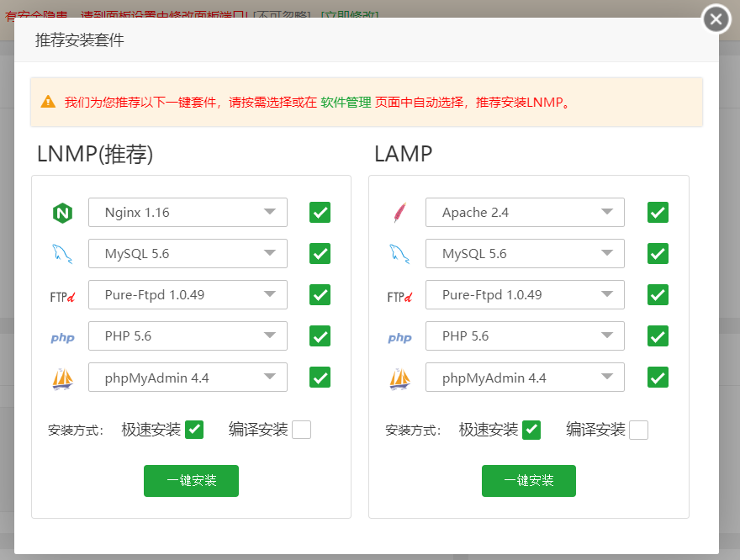The width and height of the screenshot is (740, 560).
Task: Enable 编译安装 checkbox in LAMP
Action: click(638, 430)
